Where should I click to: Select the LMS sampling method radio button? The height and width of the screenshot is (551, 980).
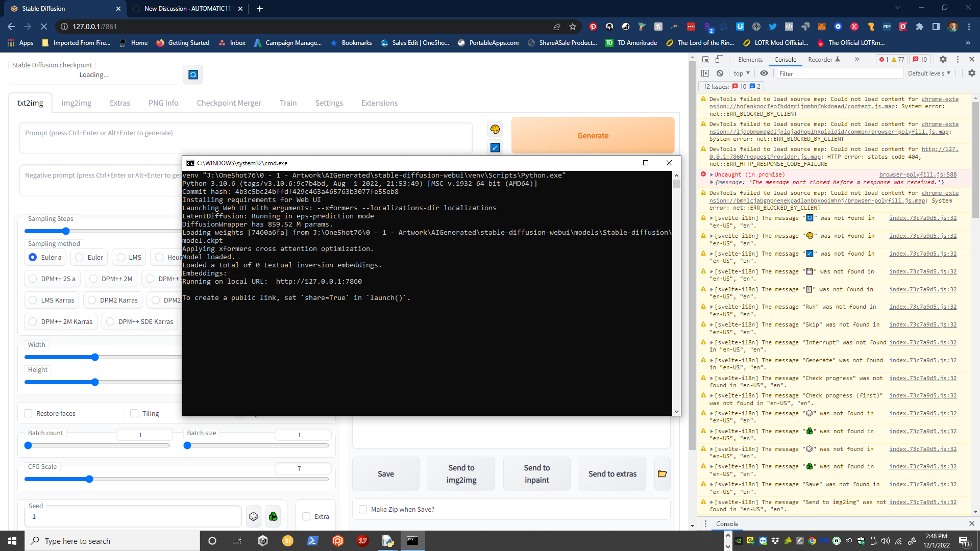pyautogui.click(x=120, y=257)
